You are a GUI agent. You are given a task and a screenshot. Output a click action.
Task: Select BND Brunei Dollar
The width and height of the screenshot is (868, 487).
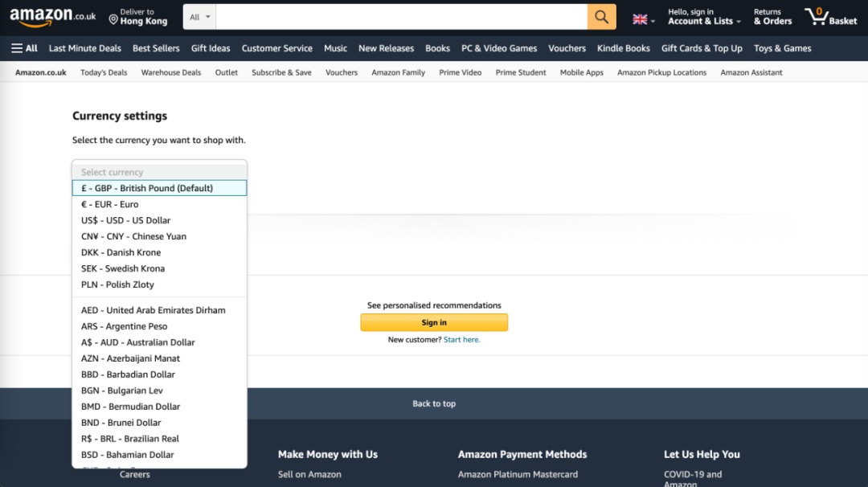(x=159, y=422)
